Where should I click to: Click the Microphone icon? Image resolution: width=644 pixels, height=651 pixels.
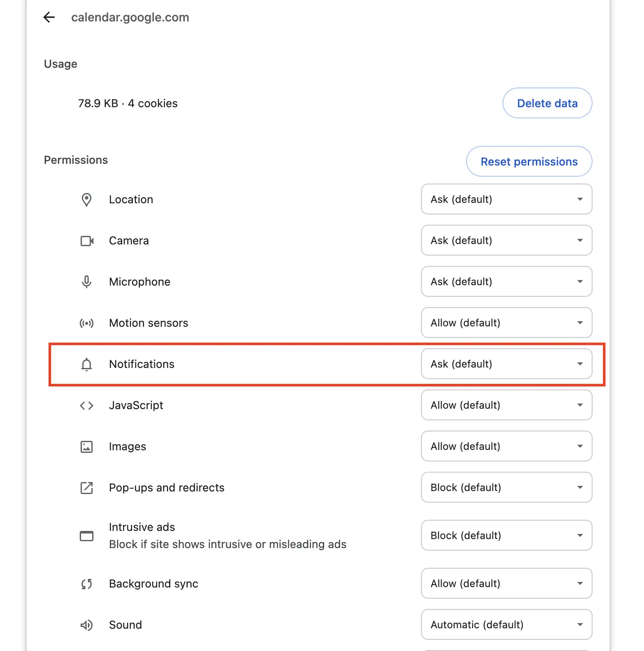[87, 282]
